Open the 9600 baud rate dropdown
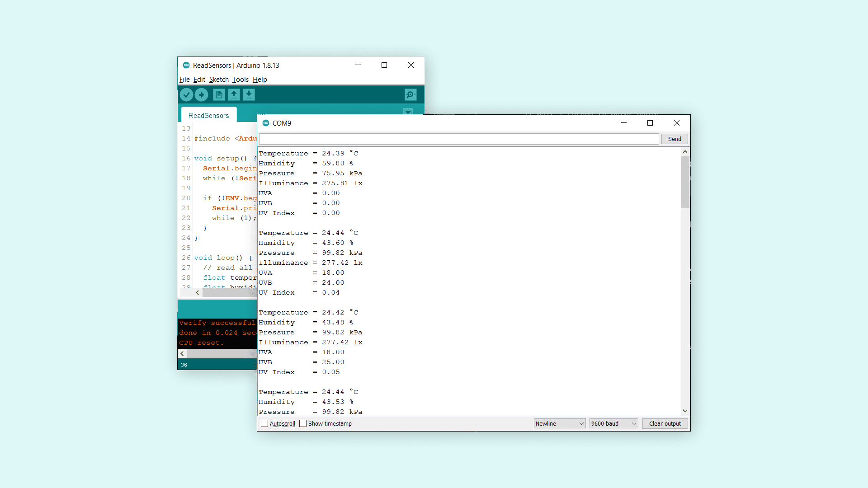 pos(613,423)
